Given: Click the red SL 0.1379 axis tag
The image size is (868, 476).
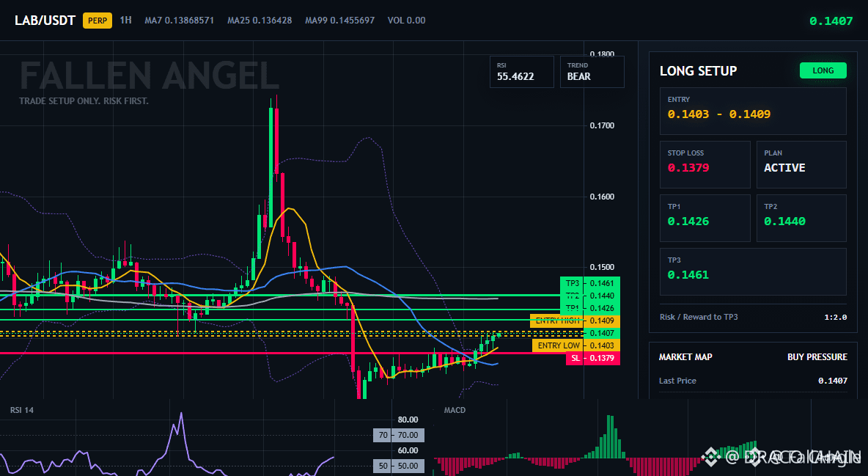Looking at the screenshot, I should point(593,358).
